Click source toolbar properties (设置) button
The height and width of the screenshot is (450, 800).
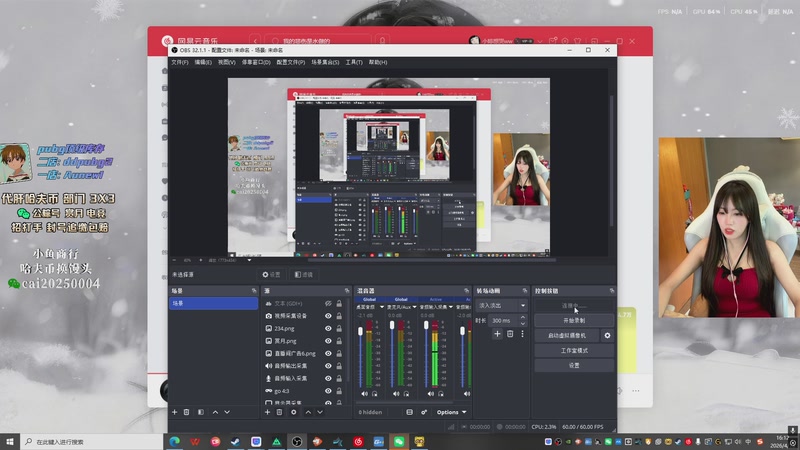271,274
